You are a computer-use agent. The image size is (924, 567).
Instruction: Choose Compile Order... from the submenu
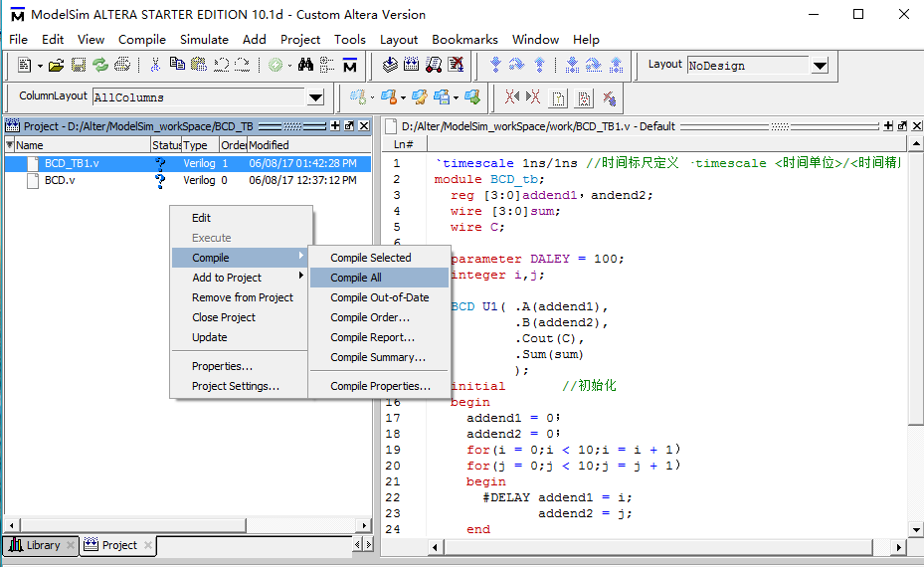coord(379,317)
